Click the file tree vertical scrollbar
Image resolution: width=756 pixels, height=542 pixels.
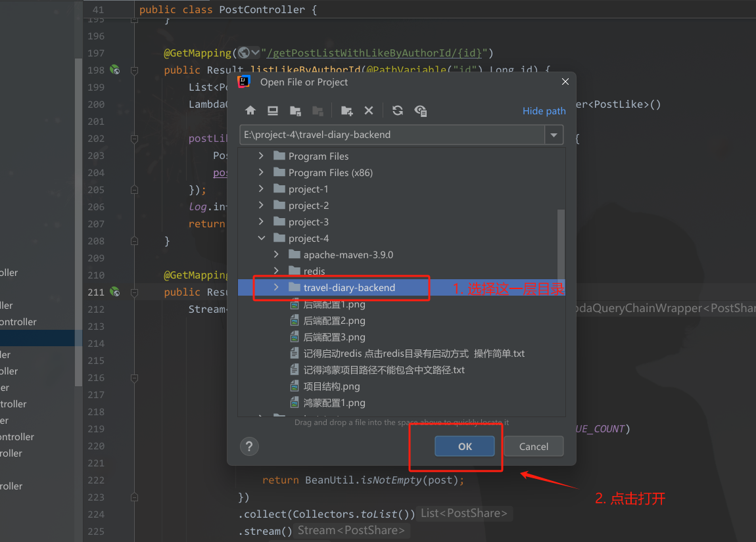[x=561, y=244]
